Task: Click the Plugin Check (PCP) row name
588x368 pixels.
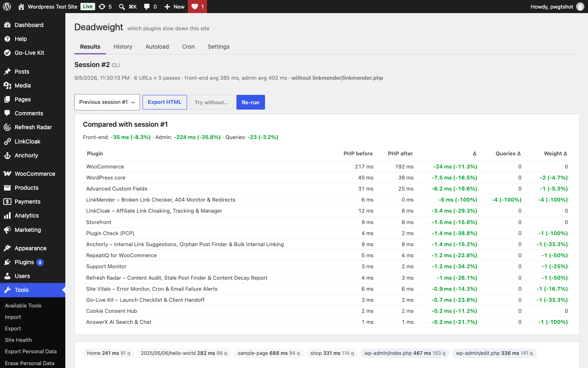Action: point(110,233)
